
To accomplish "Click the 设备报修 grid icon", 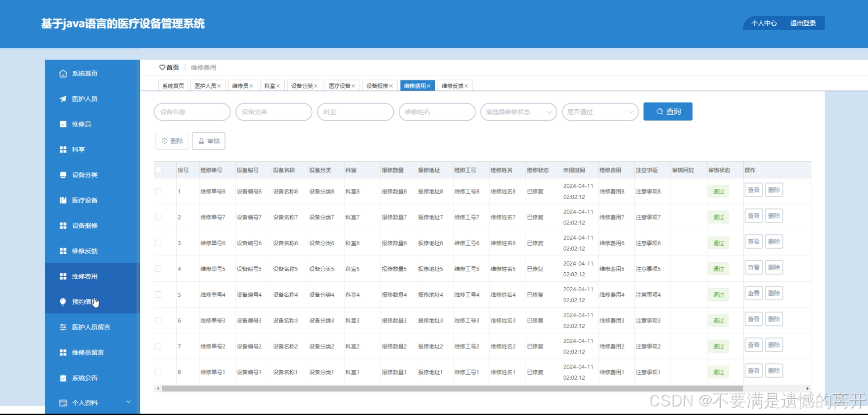I will 63,225.
